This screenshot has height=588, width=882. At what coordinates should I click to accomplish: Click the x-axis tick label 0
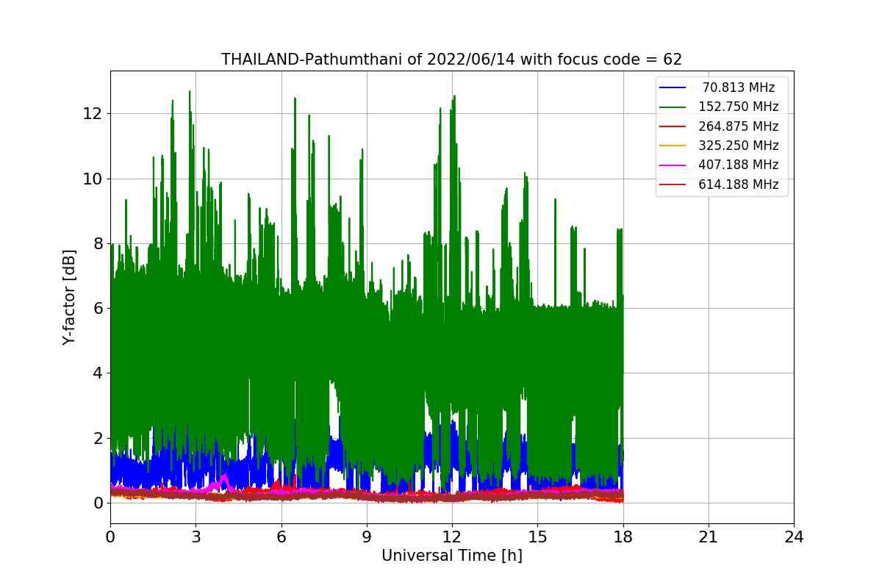point(110,537)
